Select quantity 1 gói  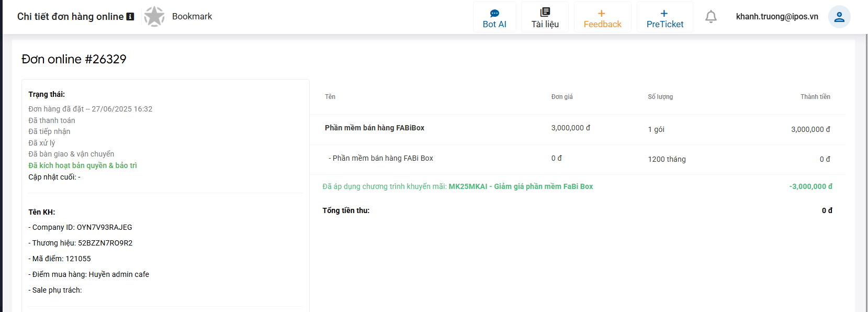pyautogui.click(x=656, y=129)
